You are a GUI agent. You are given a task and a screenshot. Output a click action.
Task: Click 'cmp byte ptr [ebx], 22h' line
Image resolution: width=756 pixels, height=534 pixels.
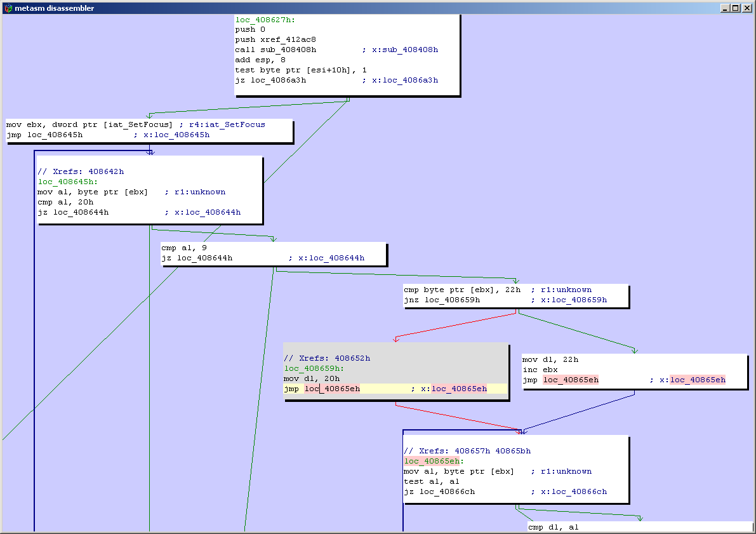pyautogui.click(x=462, y=290)
